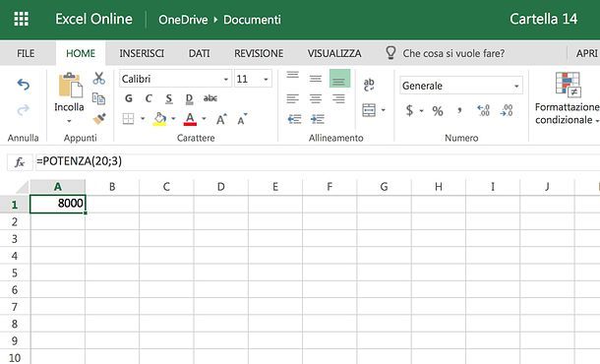600x364 pixels.
Task: Switch to the VISUALIZZA tab
Action: (x=334, y=53)
